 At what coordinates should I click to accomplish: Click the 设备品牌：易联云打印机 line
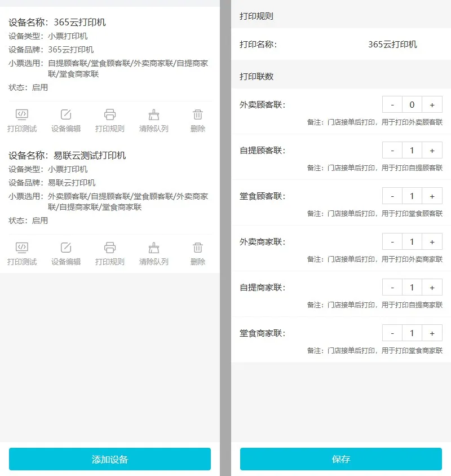(x=52, y=182)
